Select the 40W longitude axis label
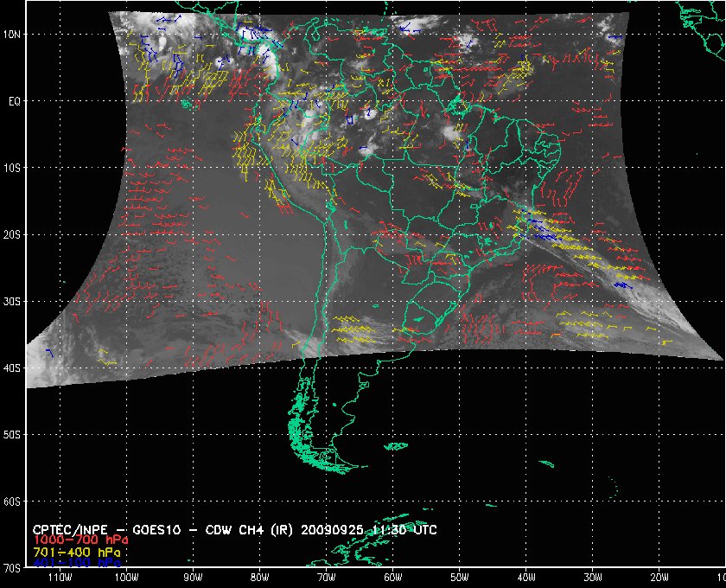Viewport: 726px width, 588px height. pos(525,578)
